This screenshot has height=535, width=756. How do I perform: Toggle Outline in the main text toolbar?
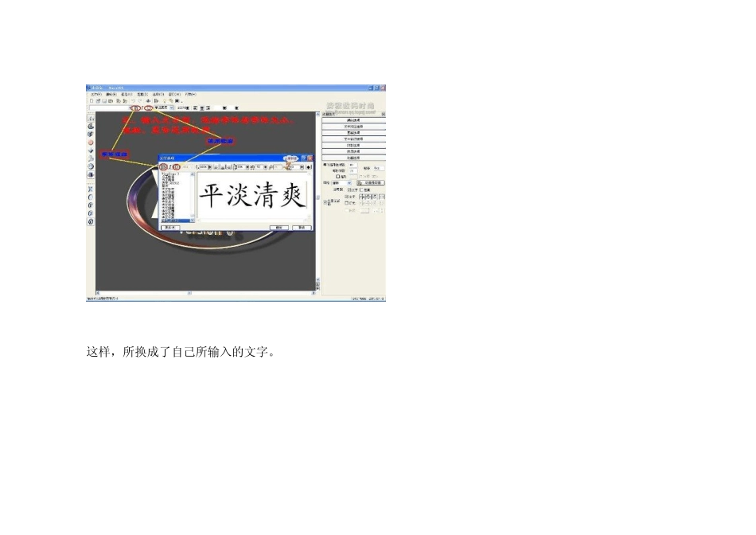click(148, 108)
